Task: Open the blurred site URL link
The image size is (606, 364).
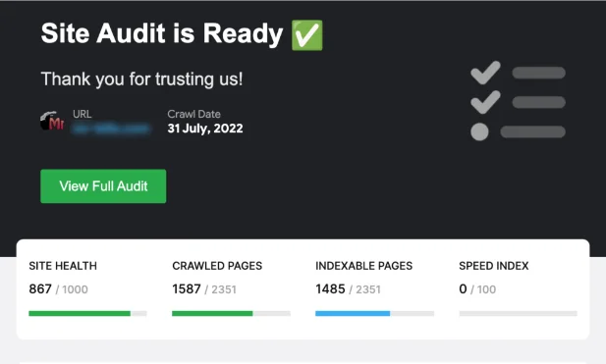Action: pos(111,129)
